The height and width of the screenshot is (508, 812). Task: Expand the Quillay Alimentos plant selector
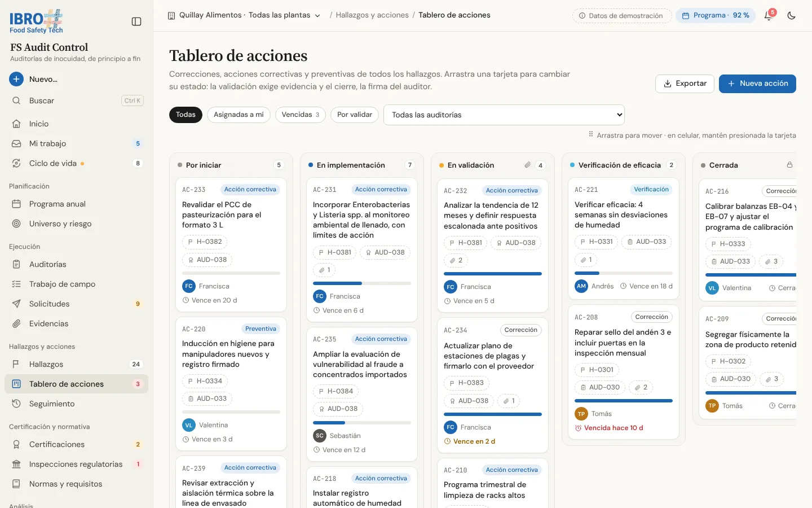(x=244, y=15)
